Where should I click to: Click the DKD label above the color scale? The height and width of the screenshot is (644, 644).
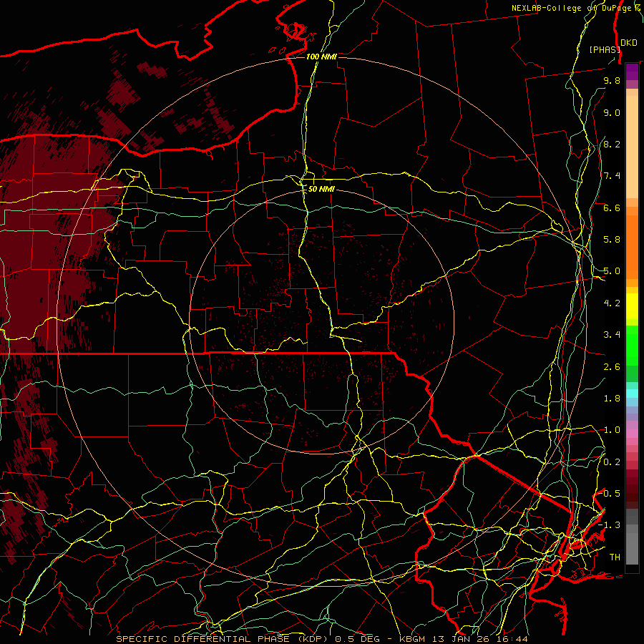(629, 43)
